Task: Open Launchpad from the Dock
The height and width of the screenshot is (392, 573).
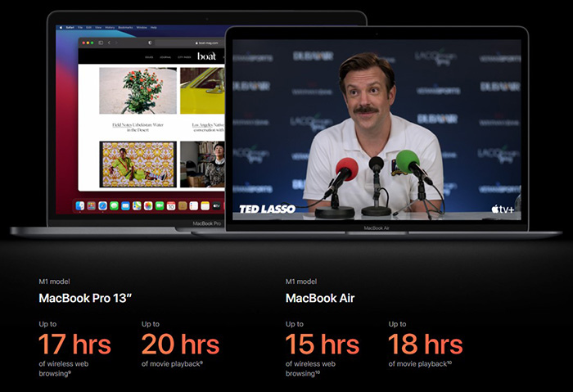Action: click(x=91, y=205)
